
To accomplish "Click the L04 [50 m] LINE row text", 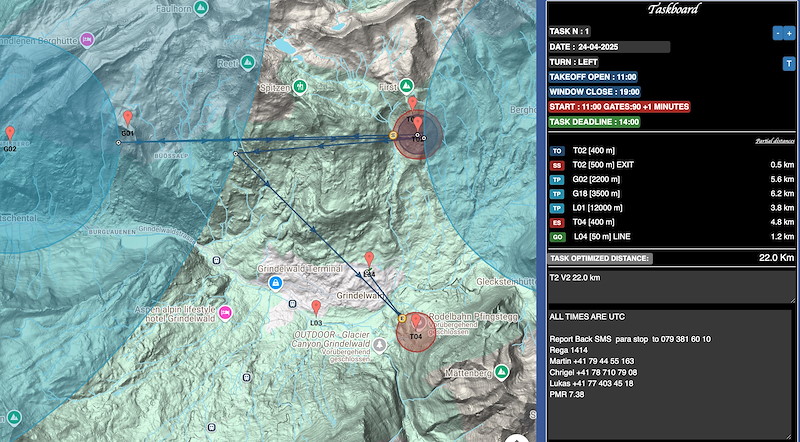I will [x=602, y=237].
